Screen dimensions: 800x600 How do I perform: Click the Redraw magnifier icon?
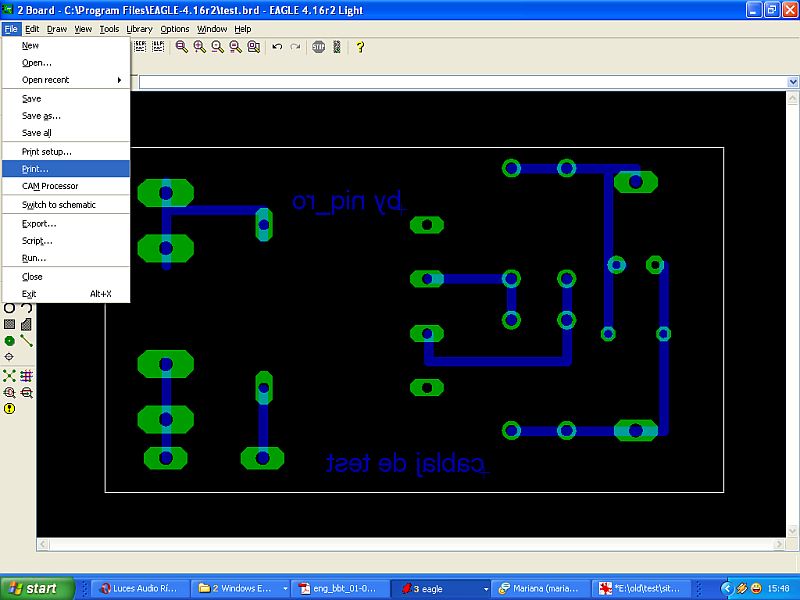click(x=235, y=47)
